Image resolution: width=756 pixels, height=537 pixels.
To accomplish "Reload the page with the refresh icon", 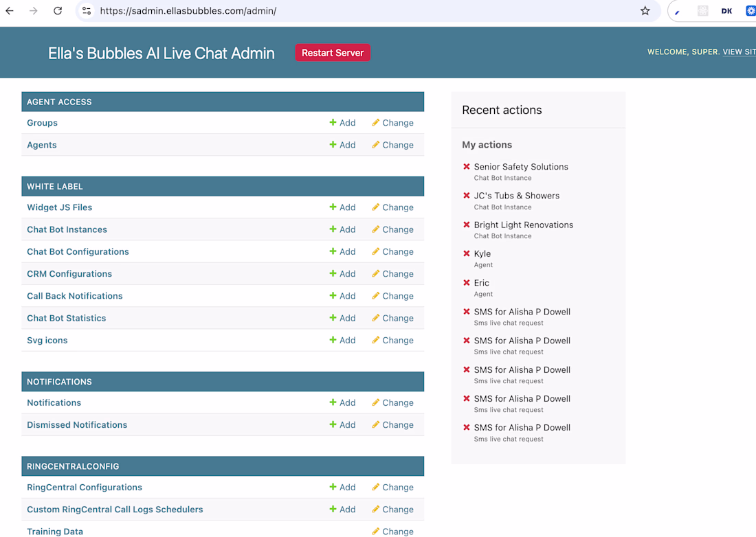I will click(x=58, y=10).
